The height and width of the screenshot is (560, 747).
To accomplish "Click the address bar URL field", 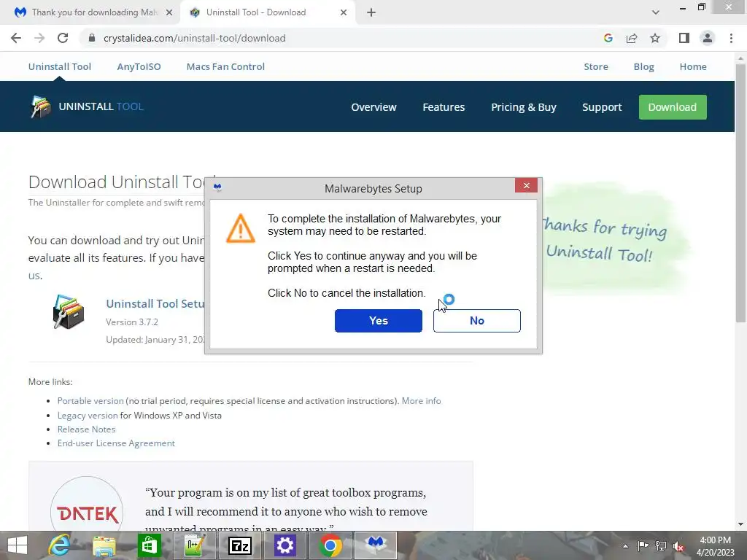I will click(343, 38).
